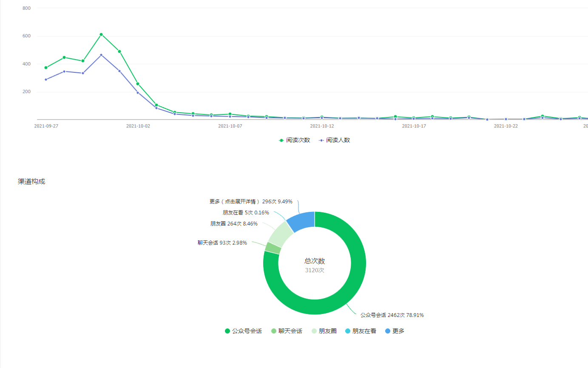
Task: Click the 阅读次数 point on 2021-10-02
Action: coord(138,84)
